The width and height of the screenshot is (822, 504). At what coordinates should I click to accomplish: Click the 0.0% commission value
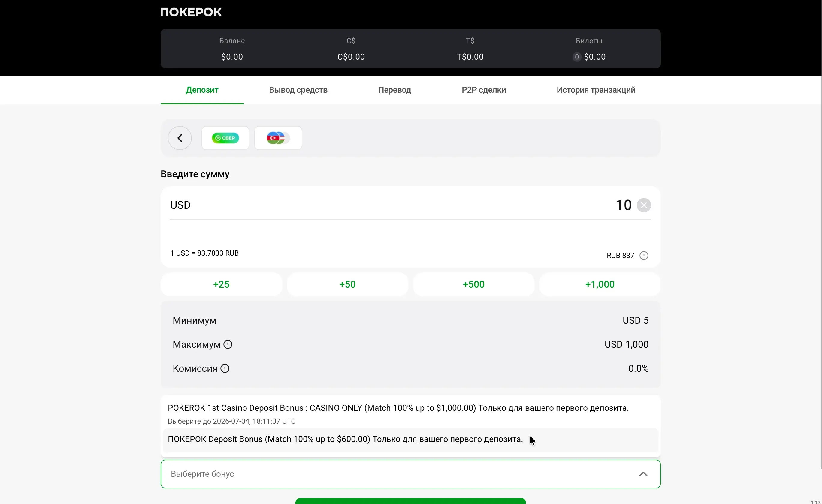[x=639, y=369]
